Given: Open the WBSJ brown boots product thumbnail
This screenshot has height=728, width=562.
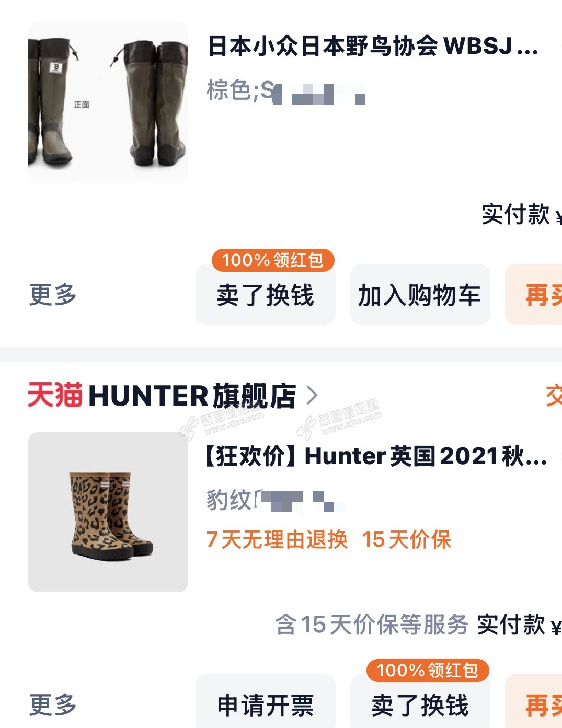Looking at the screenshot, I should tap(108, 102).
